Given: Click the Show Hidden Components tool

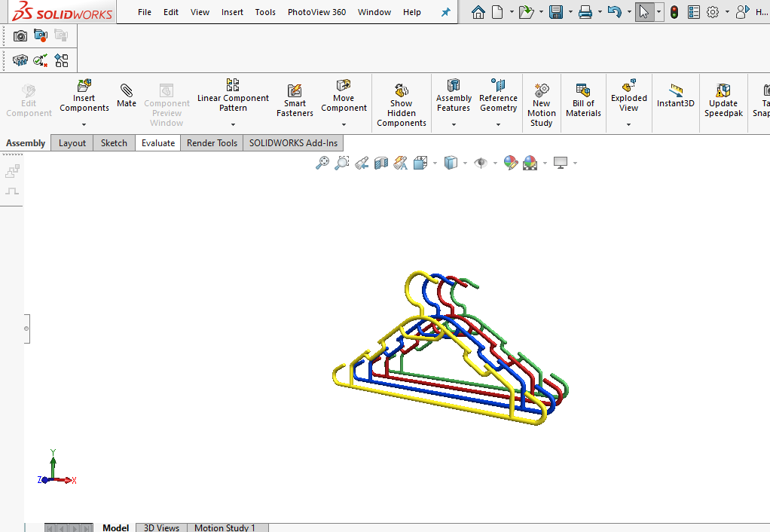Looking at the screenshot, I should point(402,104).
